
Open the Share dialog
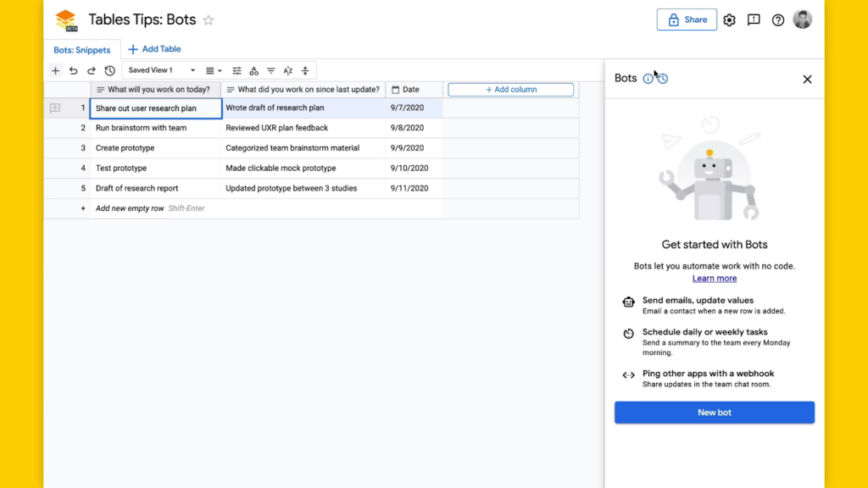tap(687, 20)
